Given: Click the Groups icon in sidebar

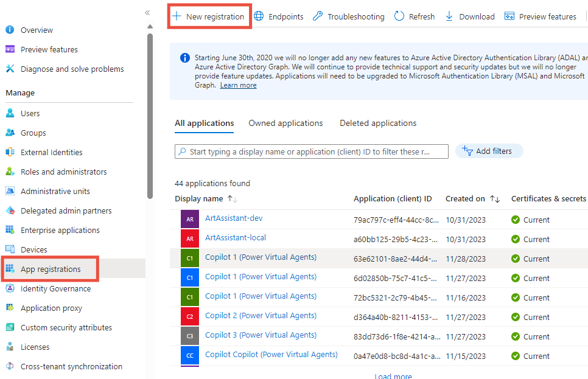Looking at the screenshot, I should pos(10,133).
